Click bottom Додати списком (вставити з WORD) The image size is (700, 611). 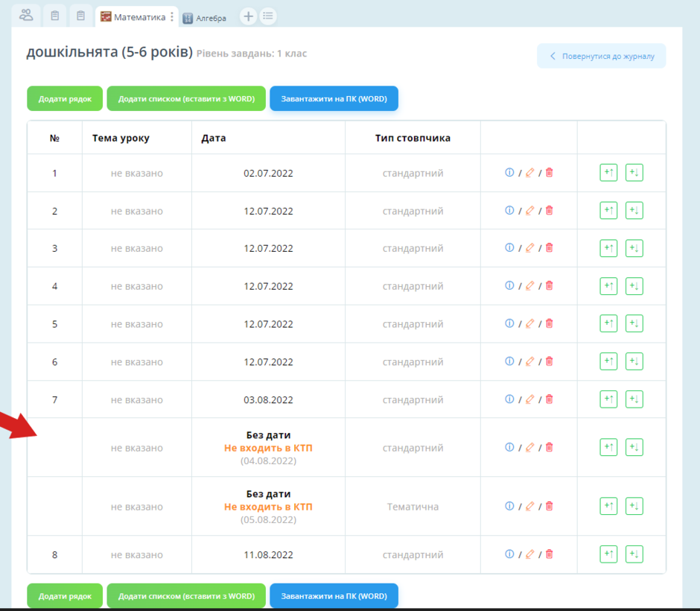pos(186,596)
